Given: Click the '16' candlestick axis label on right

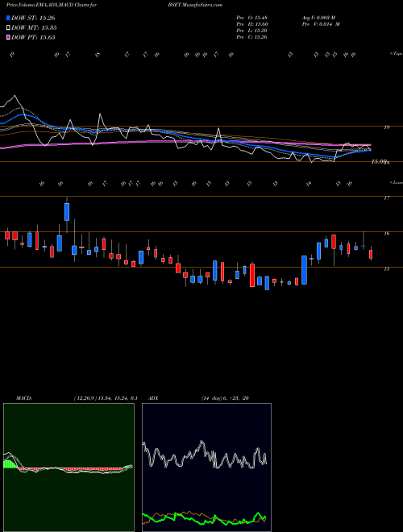Looking at the screenshot, I should [x=386, y=234].
